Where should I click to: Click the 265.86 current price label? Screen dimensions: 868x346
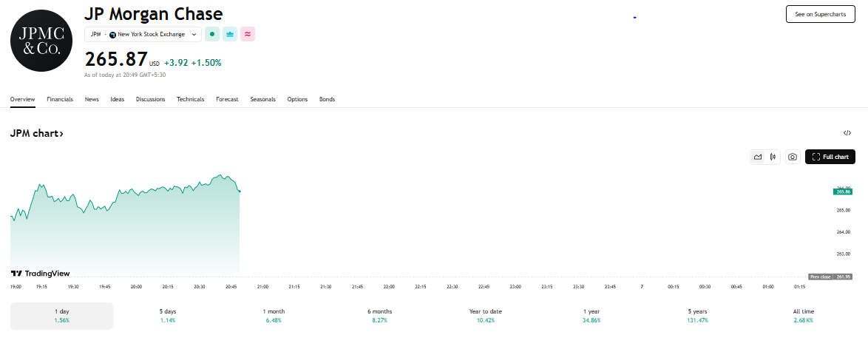pos(843,191)
